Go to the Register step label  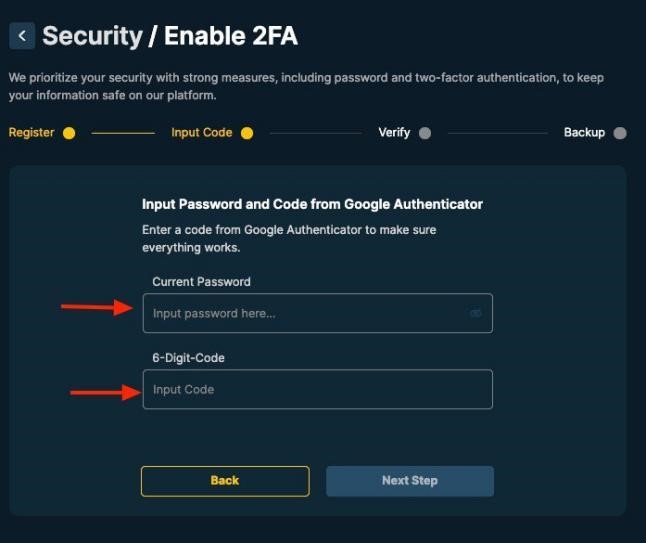(x=32, y=133)
